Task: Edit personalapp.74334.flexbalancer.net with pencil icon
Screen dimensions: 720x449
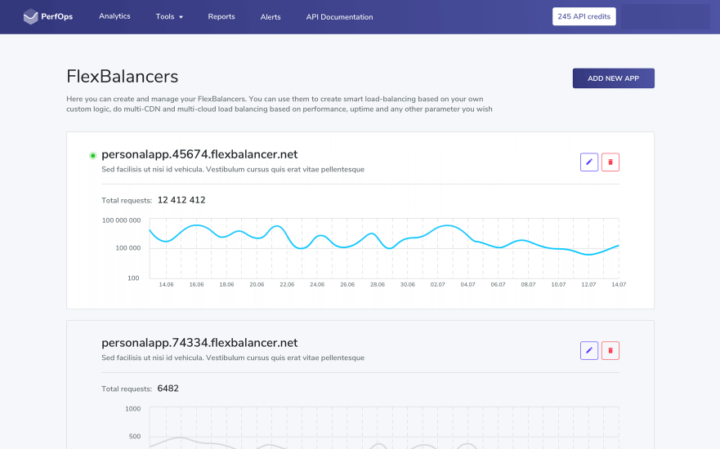Action: click(x=589, y=351)
